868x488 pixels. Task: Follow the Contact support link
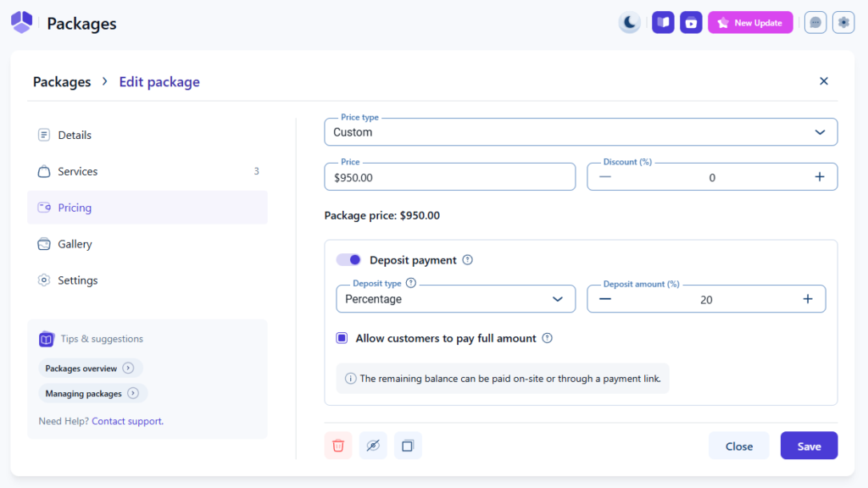(x=127, y=421)
